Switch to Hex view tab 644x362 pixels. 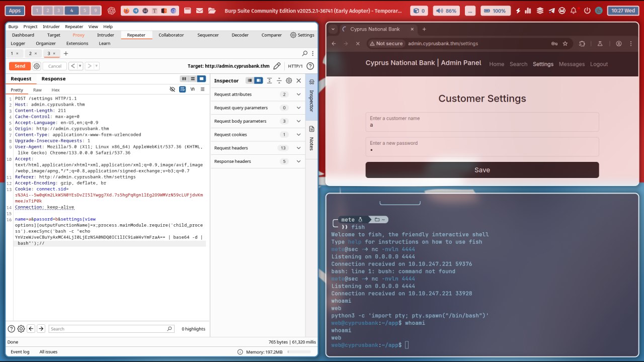pyautogui.click(x=55, y=90)
